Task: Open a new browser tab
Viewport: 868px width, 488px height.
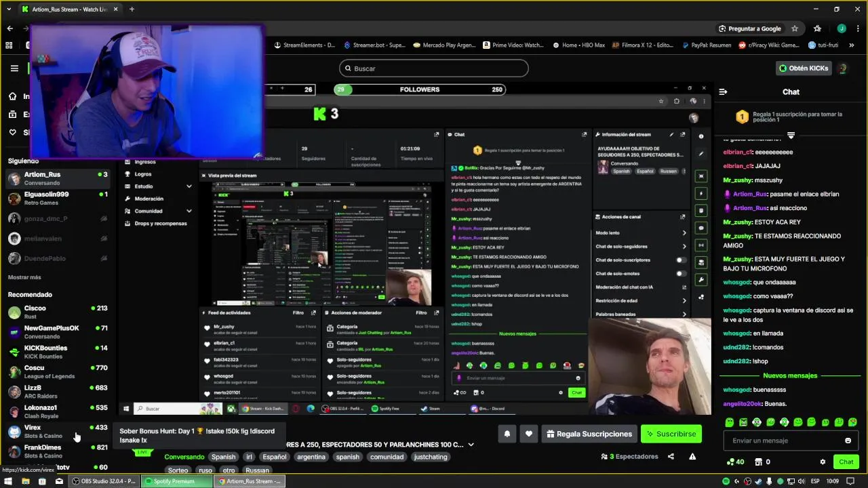Action: [x=132, y=9]
